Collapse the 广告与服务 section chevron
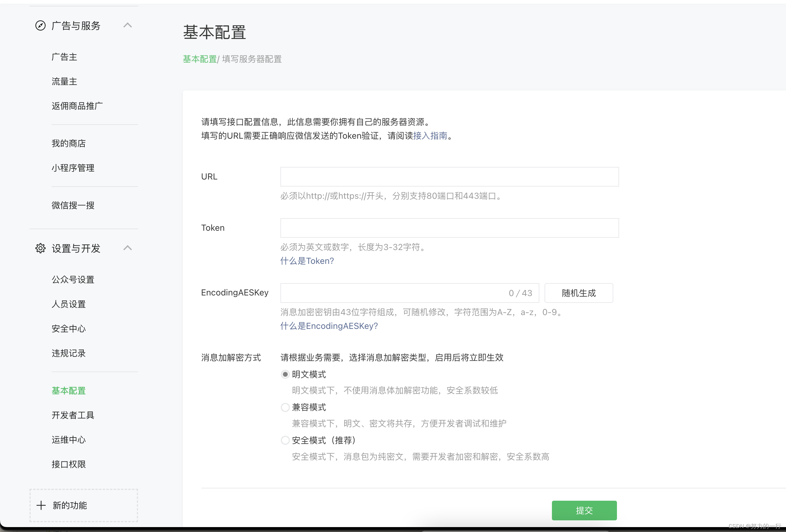The width and height of the screenshot is (786, 532). point(128,25)
